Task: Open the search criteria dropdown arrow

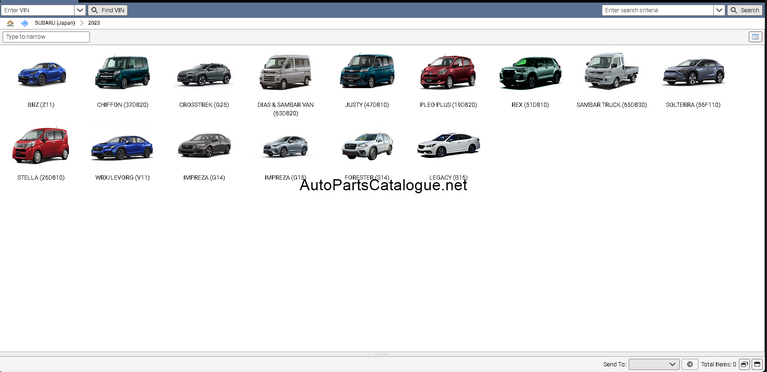Action: click(719, 10)
